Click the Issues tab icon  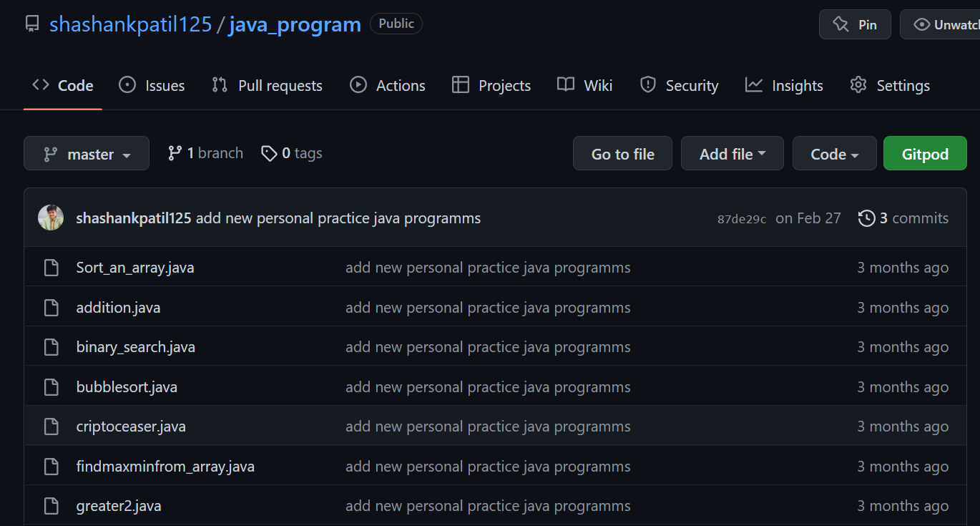coord(127,84)
